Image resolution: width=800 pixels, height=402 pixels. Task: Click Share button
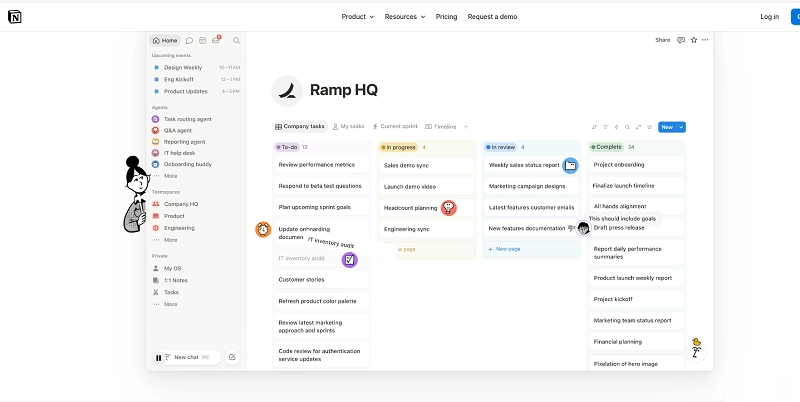(662, 40)
